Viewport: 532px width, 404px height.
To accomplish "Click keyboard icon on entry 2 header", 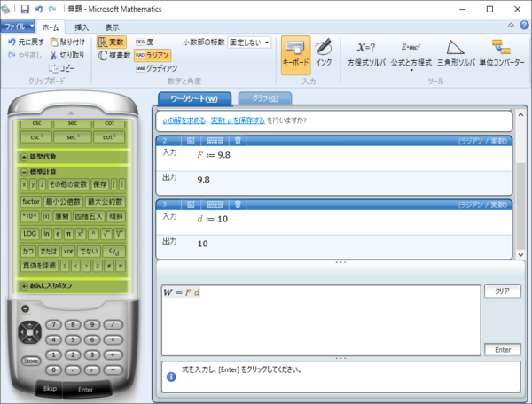I will [x=215, y=141].
